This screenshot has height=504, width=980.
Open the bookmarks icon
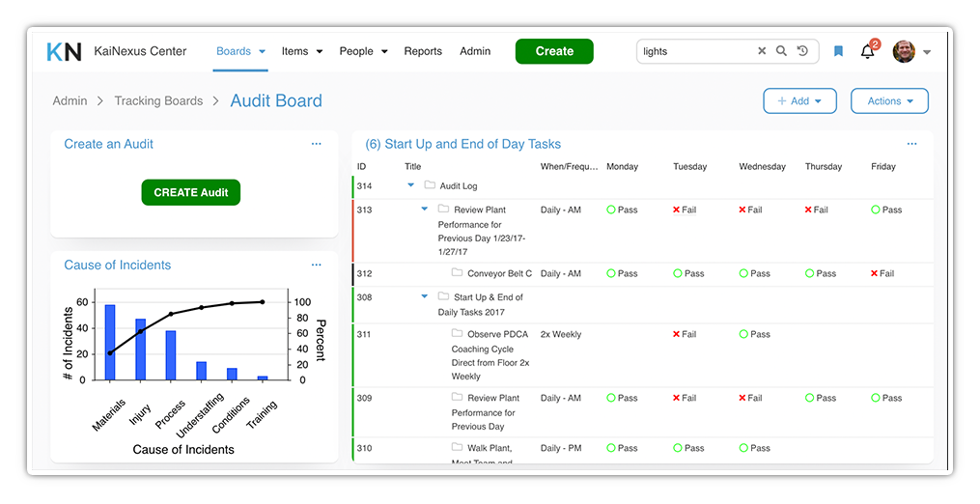point(838,52)
